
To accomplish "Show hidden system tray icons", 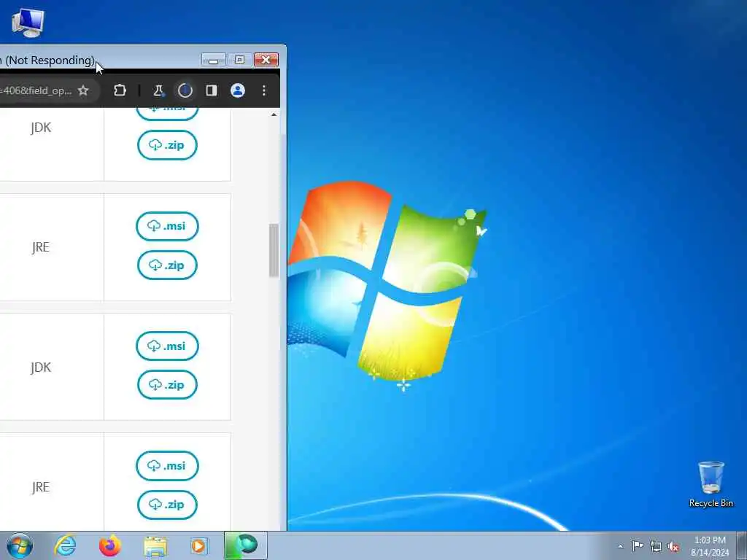I will click(x=620, y=546).
